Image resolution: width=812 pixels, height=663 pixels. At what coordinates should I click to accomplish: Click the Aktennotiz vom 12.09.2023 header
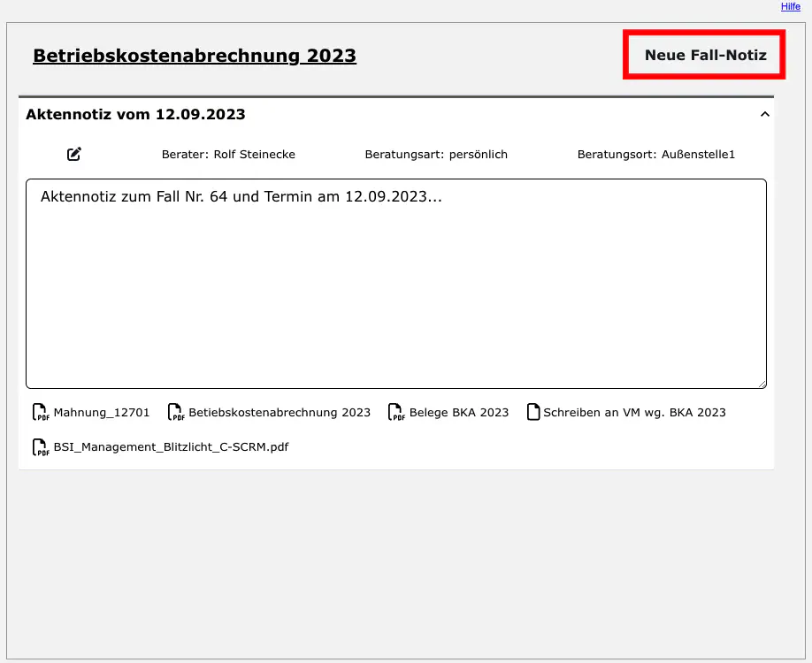[135, 114]
